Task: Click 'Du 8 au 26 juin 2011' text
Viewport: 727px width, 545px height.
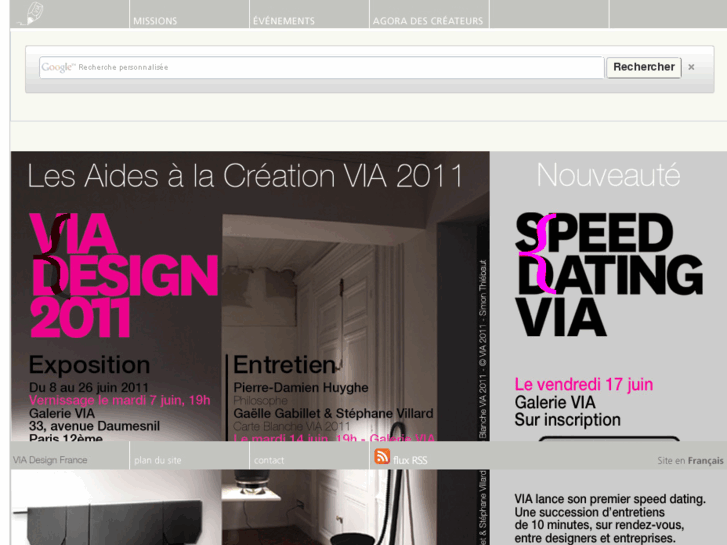Action: tap(89, 387)
